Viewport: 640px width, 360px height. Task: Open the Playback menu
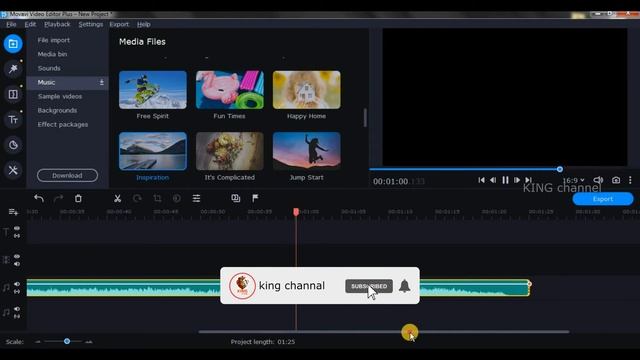pos(57,24)
